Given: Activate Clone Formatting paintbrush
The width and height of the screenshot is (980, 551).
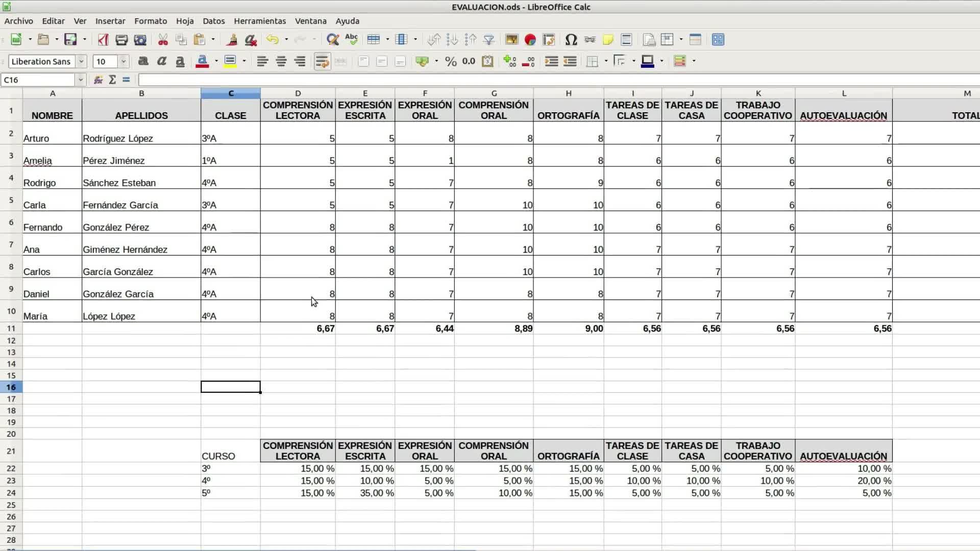Looking at the screenshot, I should coord(232,40).
